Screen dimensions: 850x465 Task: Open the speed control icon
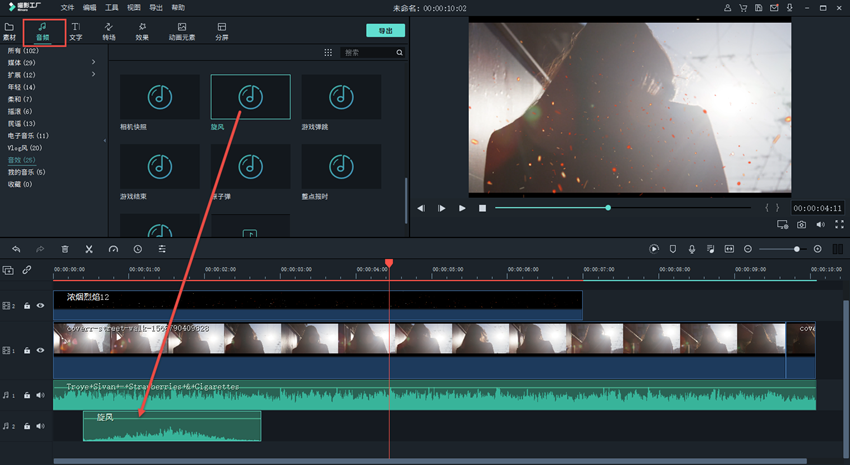(113, 249)
